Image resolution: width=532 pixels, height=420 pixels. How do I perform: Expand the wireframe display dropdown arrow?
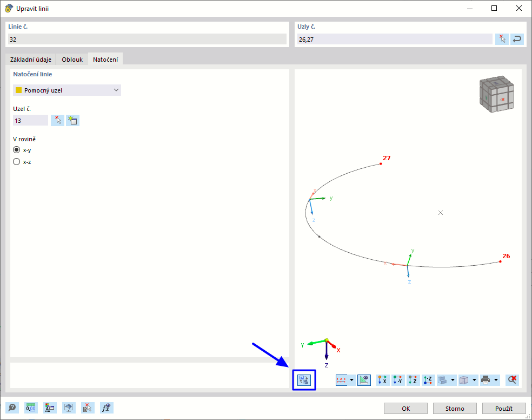(x=474, y=380)
